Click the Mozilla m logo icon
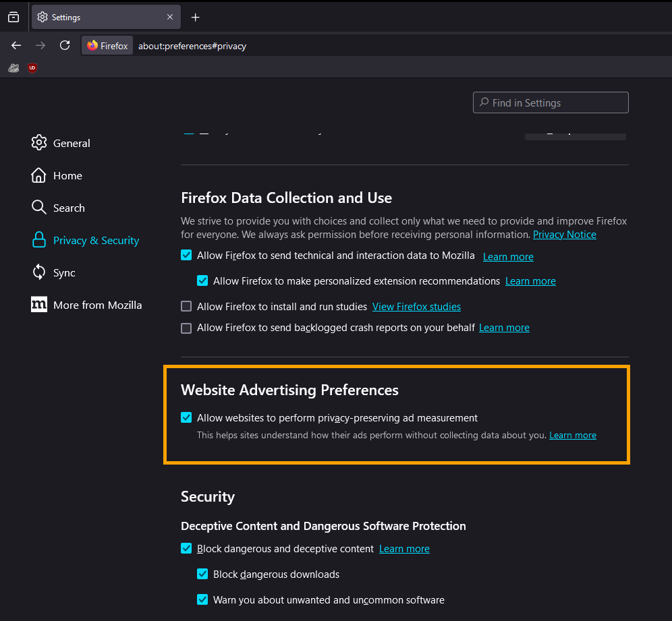Image resolution: width=672 pixels, height=621 pixels. click(x=39, y=305)
